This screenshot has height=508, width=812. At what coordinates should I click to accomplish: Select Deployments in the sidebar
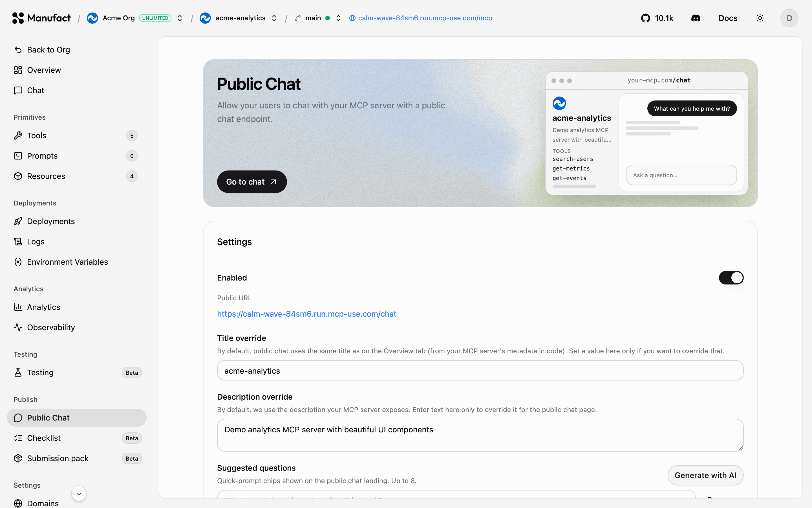coord(76,222)
